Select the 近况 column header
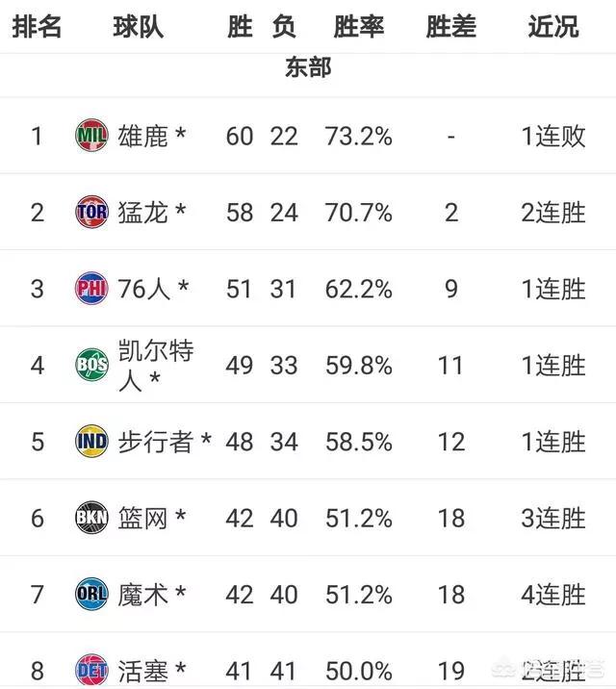 pos(553,27)
